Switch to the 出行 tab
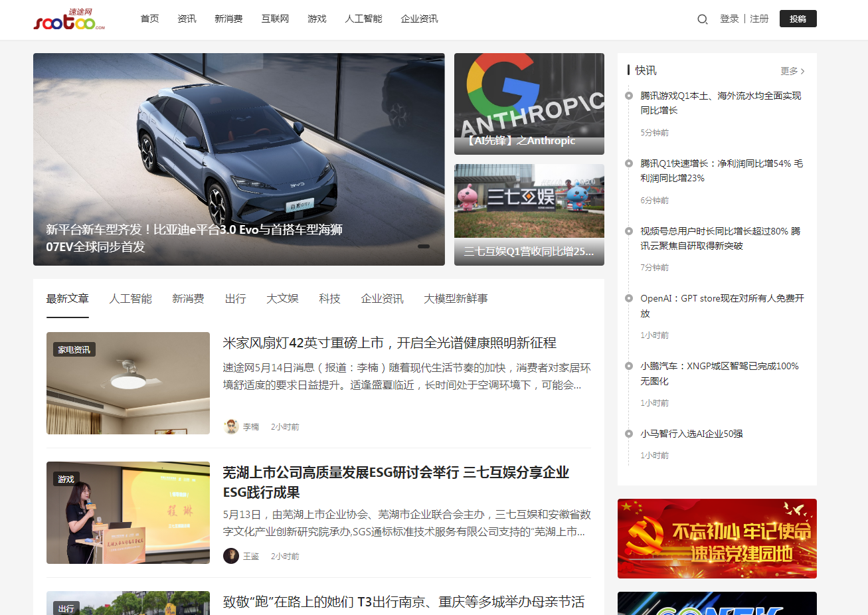The height and width of the screenshot is (615, 868). [x=235, y=299]
